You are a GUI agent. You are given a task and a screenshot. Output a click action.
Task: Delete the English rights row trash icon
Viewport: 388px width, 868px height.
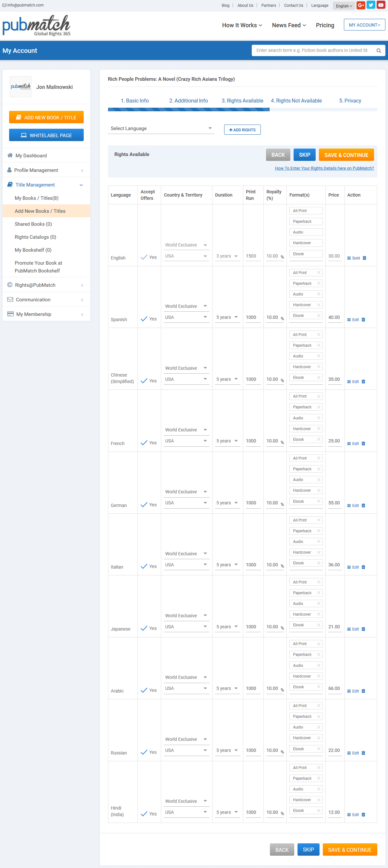click(364, 258)
